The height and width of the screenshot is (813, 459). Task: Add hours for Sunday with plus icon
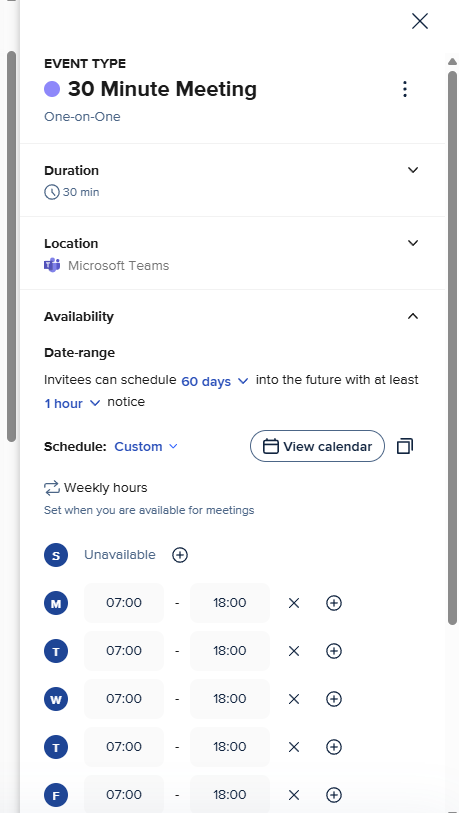pyautogui.click(x=180, y=555)
